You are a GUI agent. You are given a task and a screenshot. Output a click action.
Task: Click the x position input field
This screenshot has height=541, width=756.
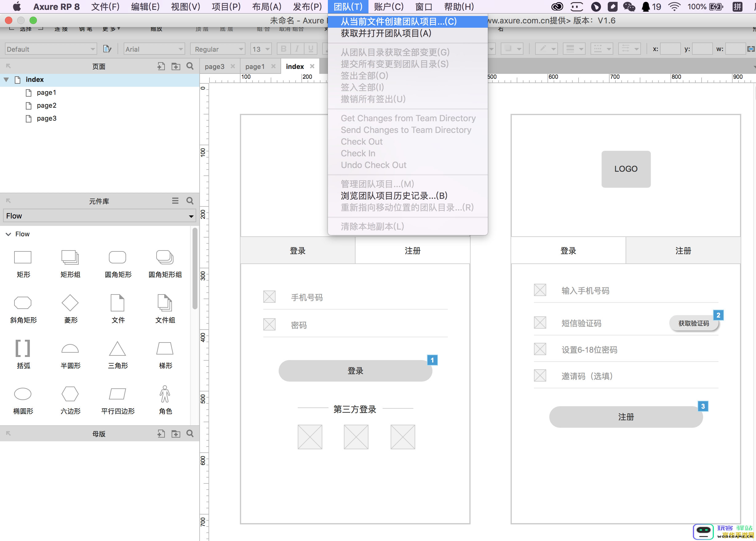pyautogui.click(x=670, y=49)
